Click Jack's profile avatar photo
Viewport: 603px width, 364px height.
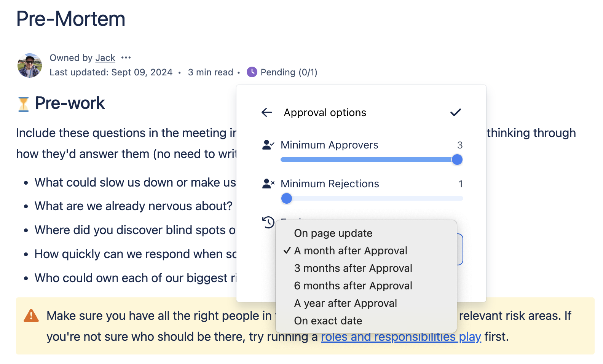[x=29, y=65]
